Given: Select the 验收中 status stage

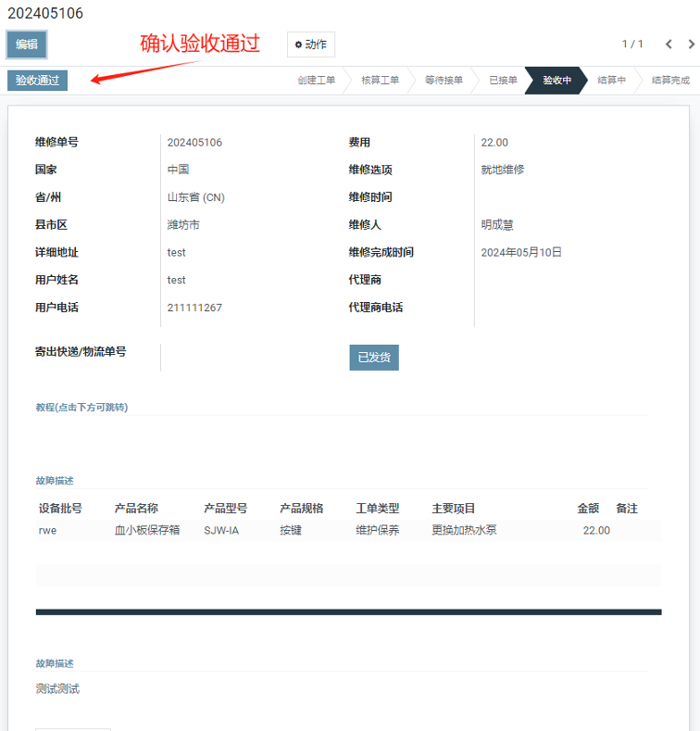Looking at the screenshot, I should 556,81.
